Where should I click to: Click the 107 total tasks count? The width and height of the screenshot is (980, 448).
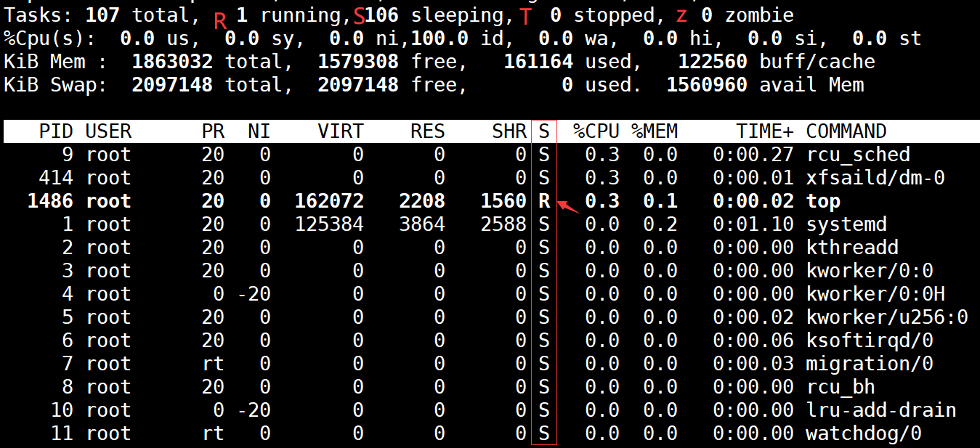click(x=102, y=15)
